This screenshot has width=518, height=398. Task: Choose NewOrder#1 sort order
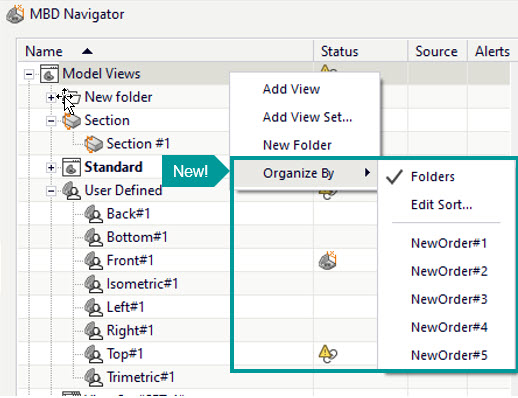[449, 243]
